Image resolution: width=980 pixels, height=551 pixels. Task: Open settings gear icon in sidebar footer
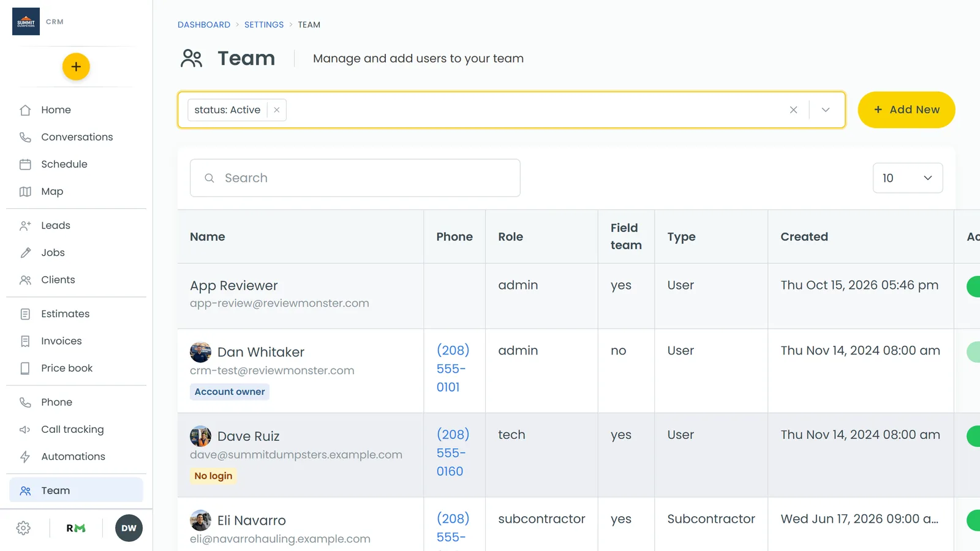pyautogui.click(x=23, y=528)
